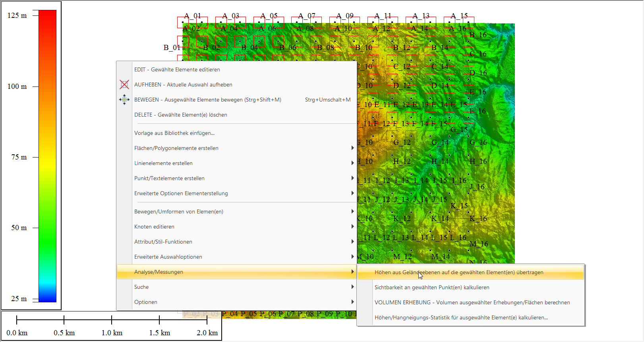644x342 pixels.
Task: Open Bewegen/Umformen von Elemen(en) submenu
Action: pos(236,211)
